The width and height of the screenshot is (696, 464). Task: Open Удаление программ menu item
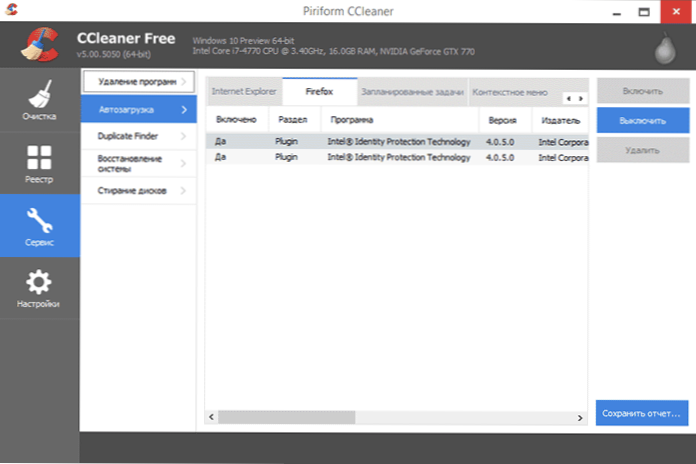(x=138, y=82)
